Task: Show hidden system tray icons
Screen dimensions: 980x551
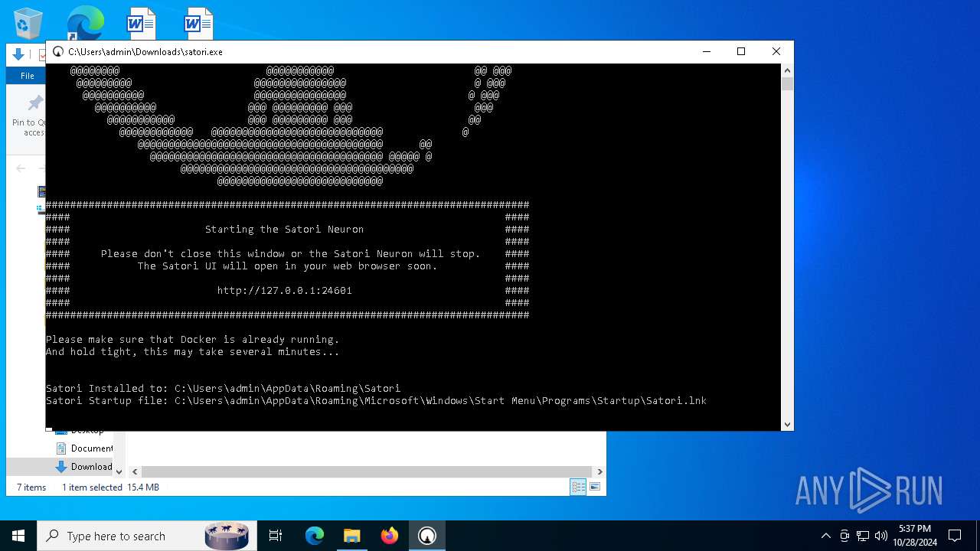Action: (825, 536)
